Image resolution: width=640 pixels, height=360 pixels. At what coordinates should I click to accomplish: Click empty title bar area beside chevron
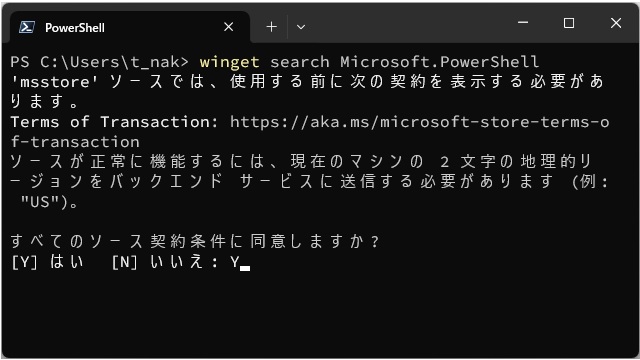[408, 24]
